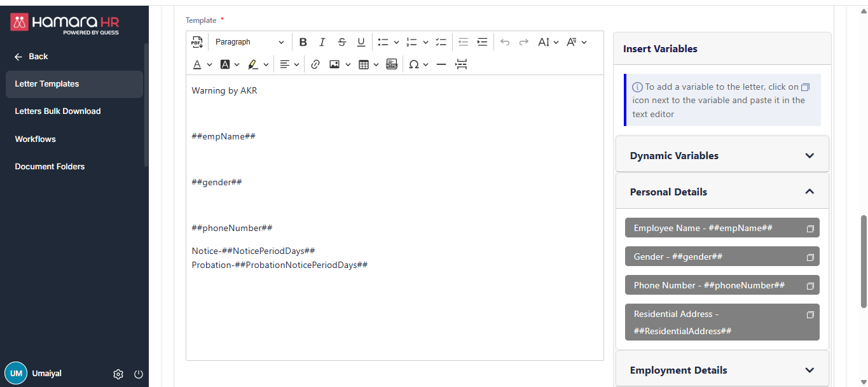Click the undo arrow

click(x=505, y=42)
